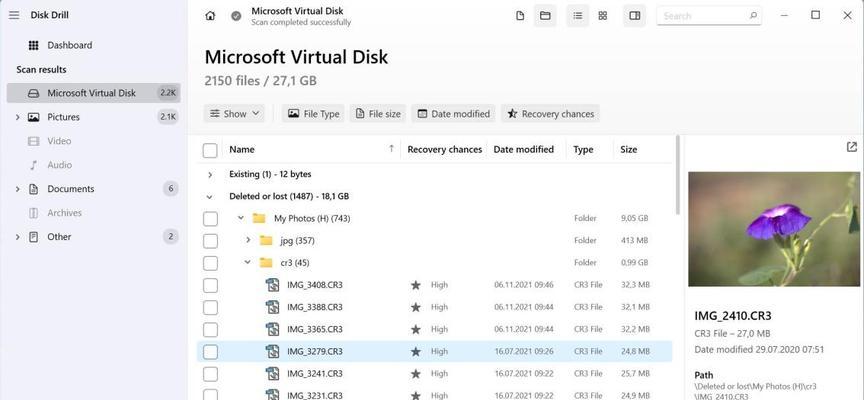This screenshot has height=400, width=864.
Task: Sort by the Size column header
Action: [629, 149]
